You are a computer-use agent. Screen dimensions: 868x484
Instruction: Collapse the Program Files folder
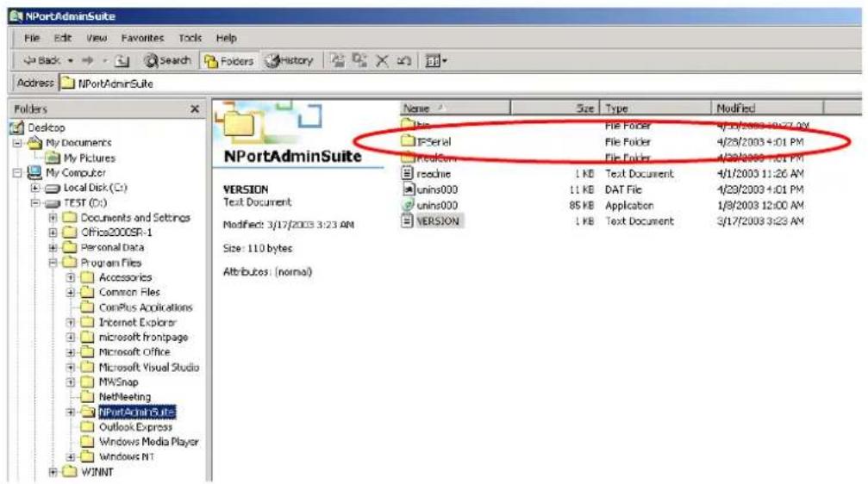click(53, 263)
